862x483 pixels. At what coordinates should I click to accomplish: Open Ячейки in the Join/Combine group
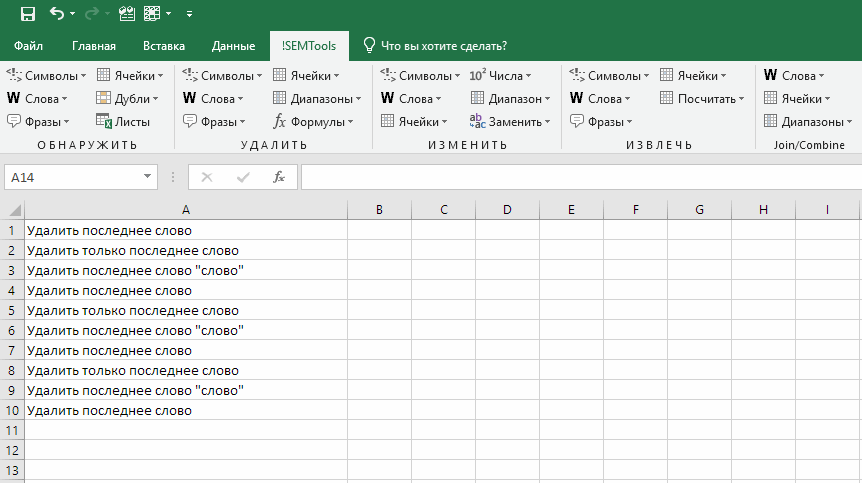(x=797, y=99)
